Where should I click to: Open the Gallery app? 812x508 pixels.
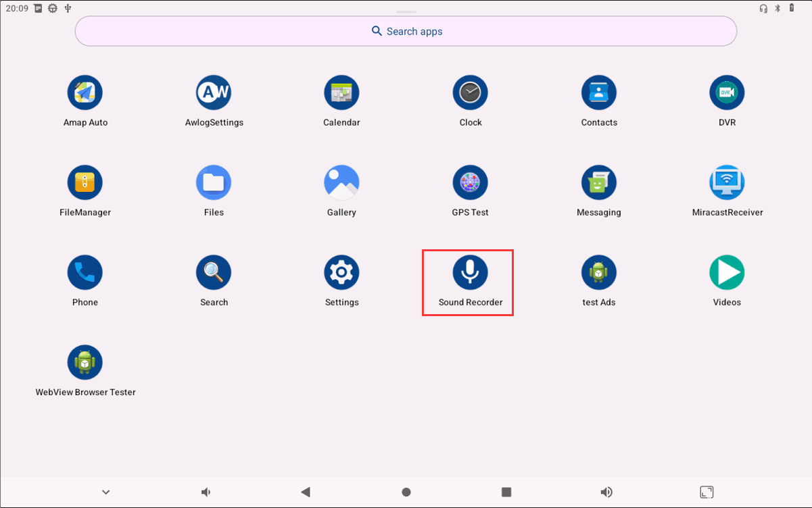(x=341, y=182)
